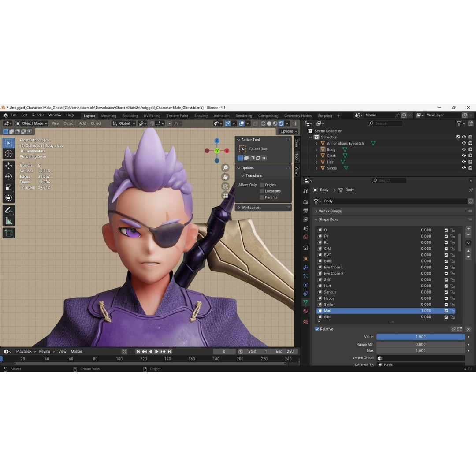Select the Move tool

click(x=8, y=165)
